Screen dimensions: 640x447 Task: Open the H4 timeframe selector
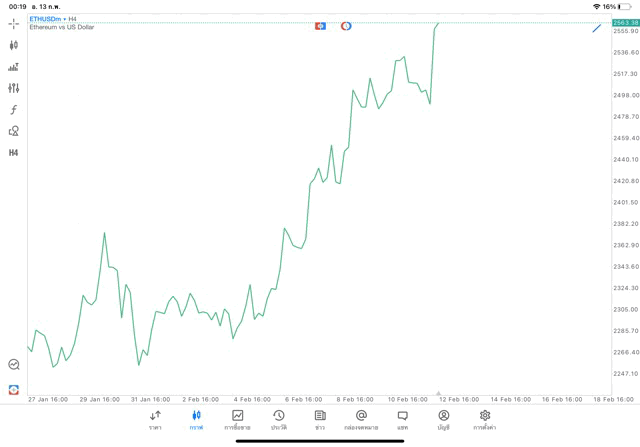[14, 153]
